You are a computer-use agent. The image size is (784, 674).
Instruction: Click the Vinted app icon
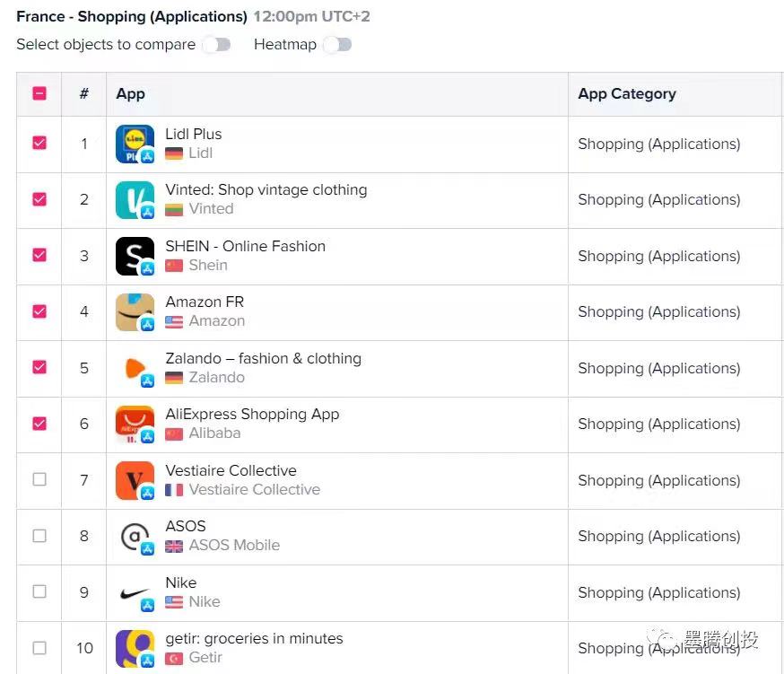point(135,199)
